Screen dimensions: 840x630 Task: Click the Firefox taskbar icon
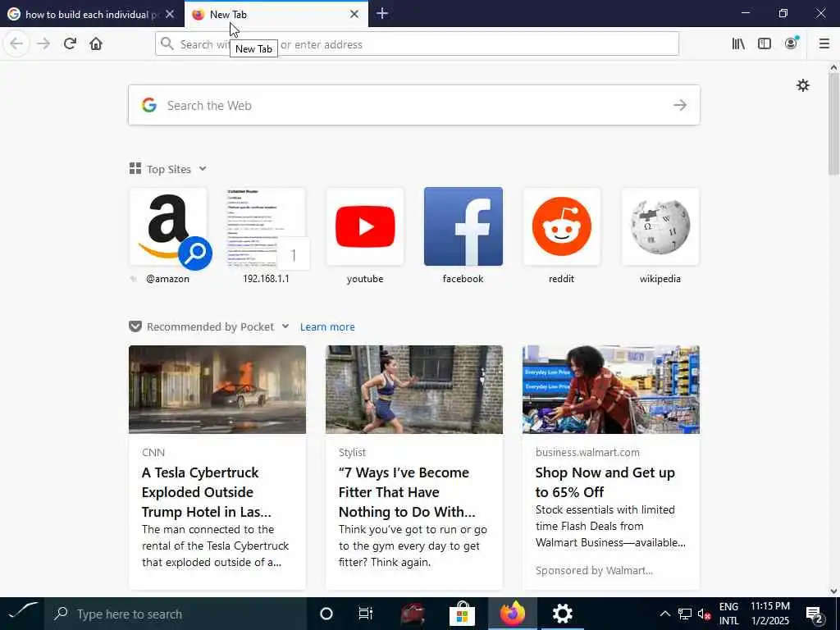pyautogui.click(x=512, y=614)
